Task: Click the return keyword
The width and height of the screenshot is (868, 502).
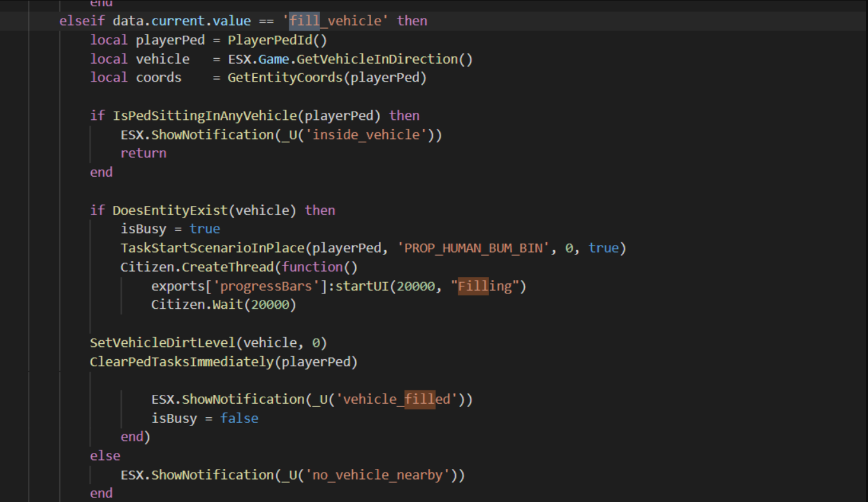Action: pos(143,153)
